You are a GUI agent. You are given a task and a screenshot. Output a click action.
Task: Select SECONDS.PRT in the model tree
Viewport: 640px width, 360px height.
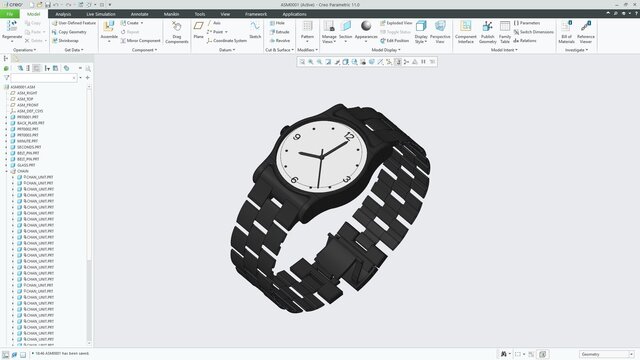coord(29,147)
